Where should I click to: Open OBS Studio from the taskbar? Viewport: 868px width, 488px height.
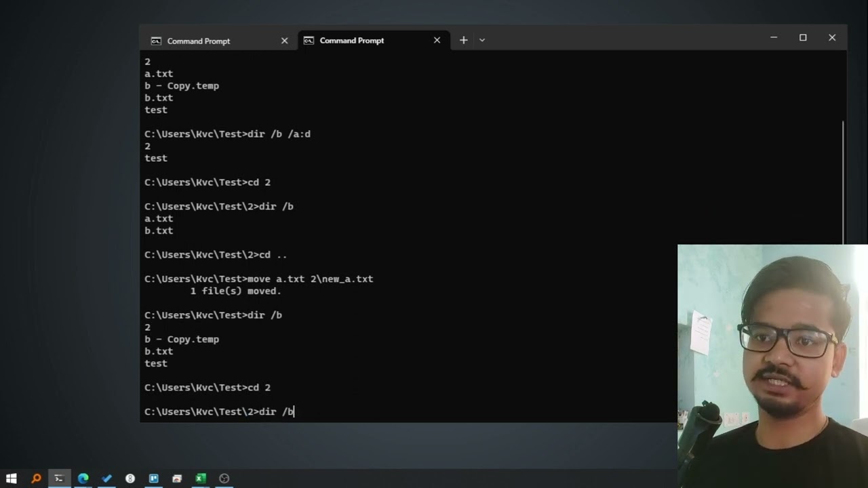(x=224, y=479)
